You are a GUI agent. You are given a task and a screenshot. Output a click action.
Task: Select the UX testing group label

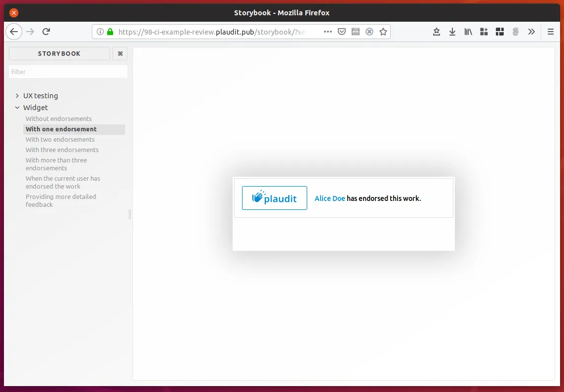click(x=40, y=96)
